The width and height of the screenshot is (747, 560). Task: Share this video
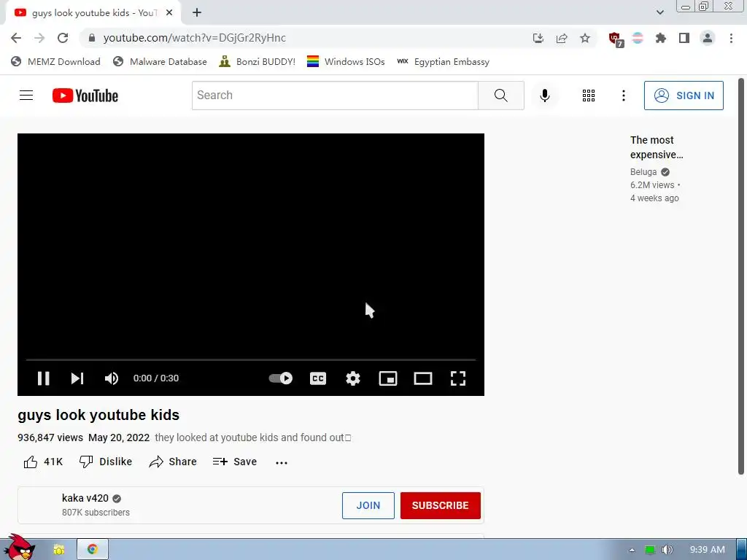tap(172, 462)
